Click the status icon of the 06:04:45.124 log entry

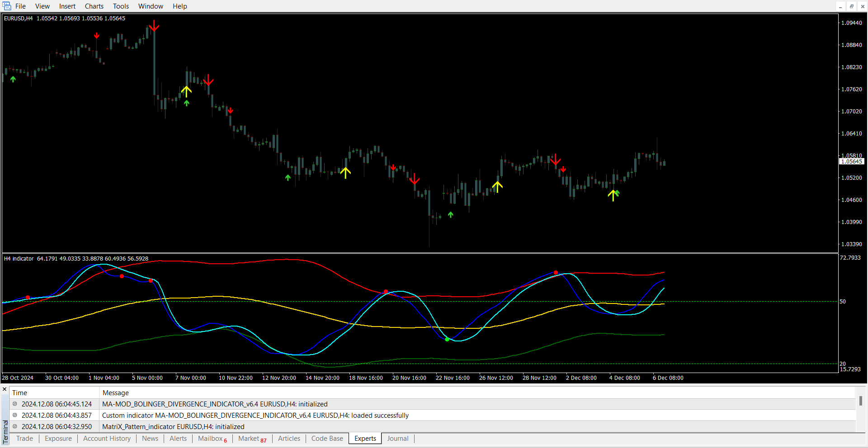(x=15, y=404)
